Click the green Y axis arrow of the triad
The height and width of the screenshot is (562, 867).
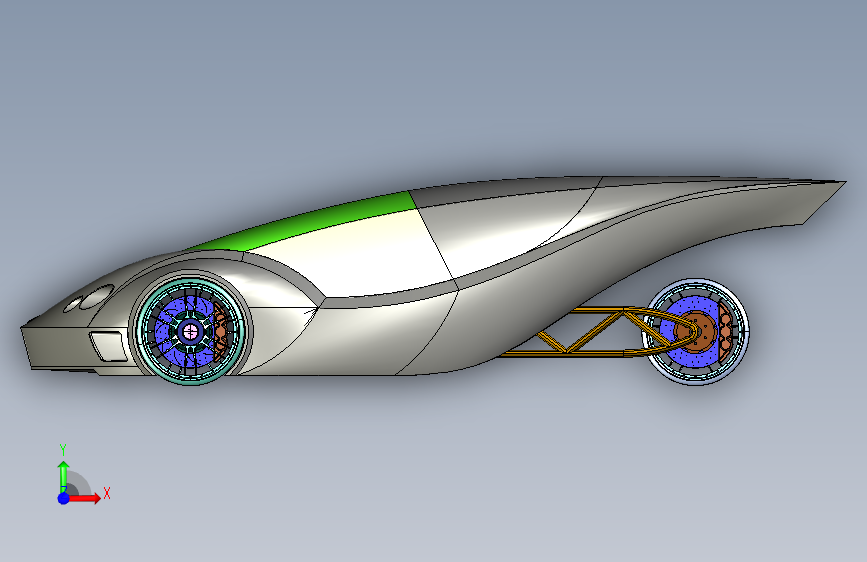(64, 476)
